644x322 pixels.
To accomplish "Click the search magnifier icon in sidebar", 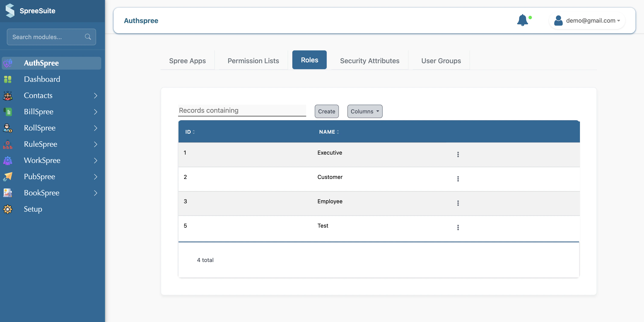I will [x=88, y=37].
